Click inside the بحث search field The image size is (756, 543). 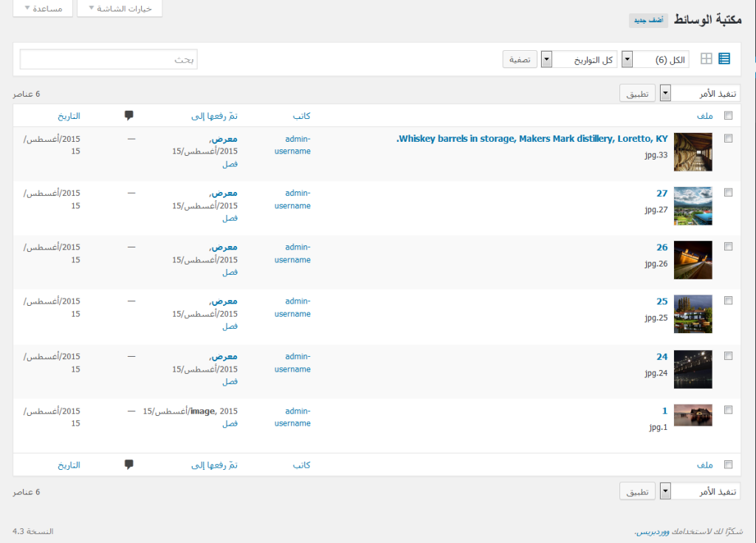pos(108,58)
